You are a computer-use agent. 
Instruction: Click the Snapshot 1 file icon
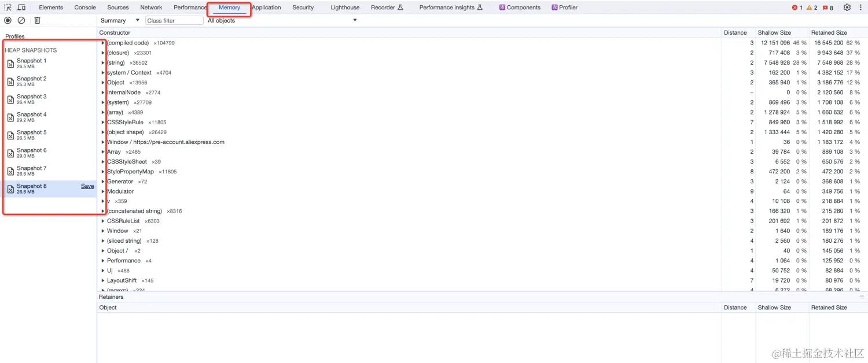coord(10,64)
